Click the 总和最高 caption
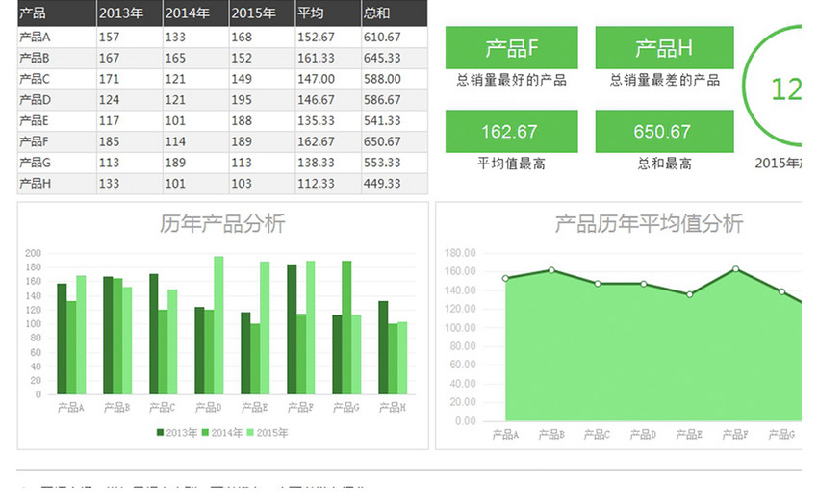818x504 pixels. (665, 164)
